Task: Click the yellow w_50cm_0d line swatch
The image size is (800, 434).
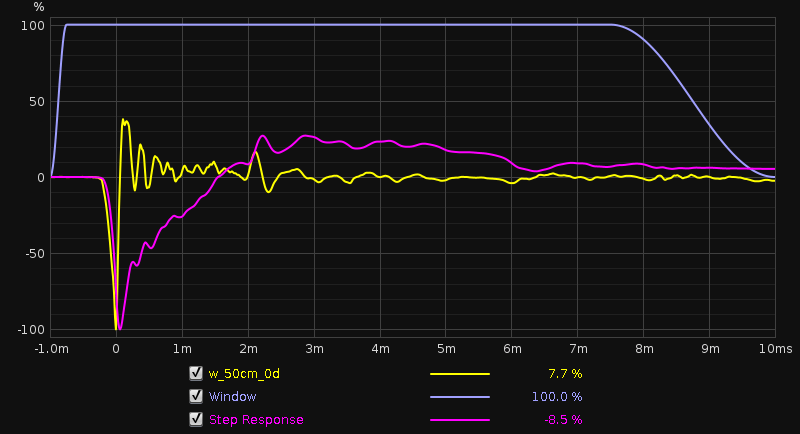Action: [460, 374]
